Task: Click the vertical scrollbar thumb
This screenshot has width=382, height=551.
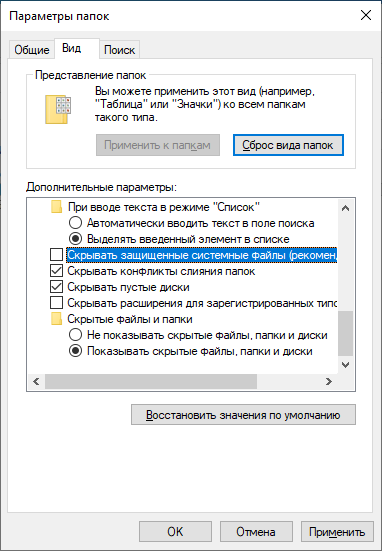Action: click(x=345, y=333)
